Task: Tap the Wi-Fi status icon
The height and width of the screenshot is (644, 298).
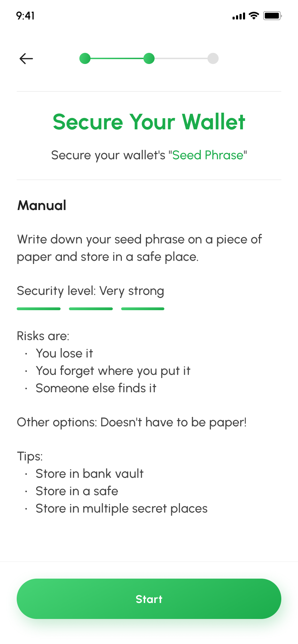Action: click(254, 16)
